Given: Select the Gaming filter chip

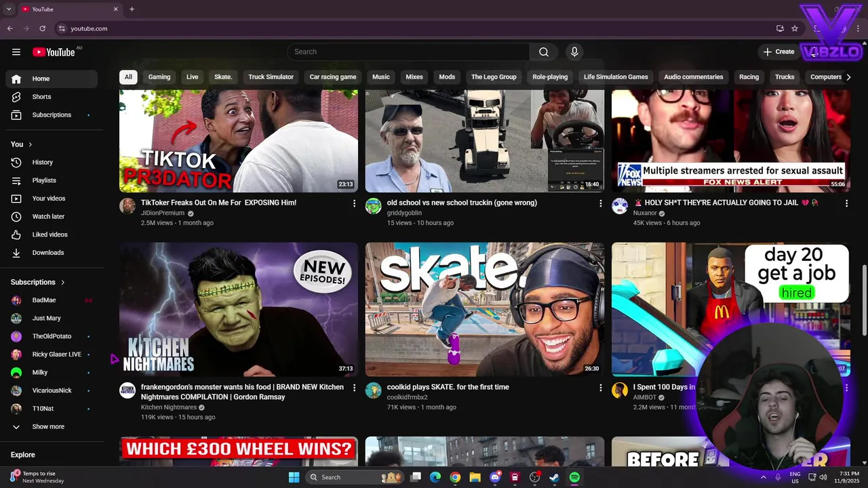Looking at the screenshot, I should click(x=159, y=77).
